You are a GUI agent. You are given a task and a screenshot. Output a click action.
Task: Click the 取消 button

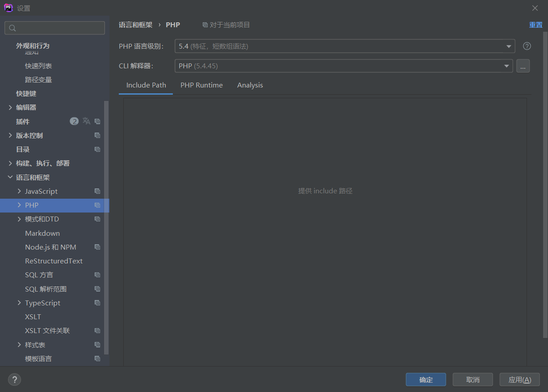[x=473, y=379]
